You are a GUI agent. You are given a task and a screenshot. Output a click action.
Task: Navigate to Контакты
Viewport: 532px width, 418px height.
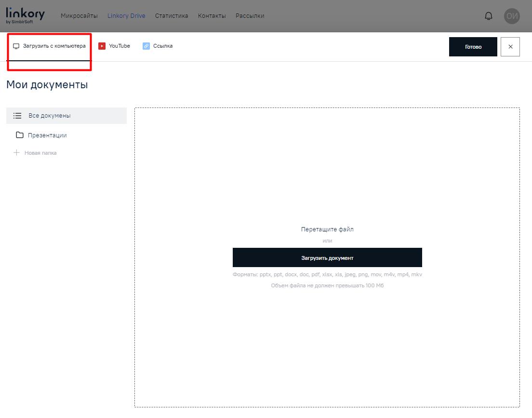pos(212,16)
